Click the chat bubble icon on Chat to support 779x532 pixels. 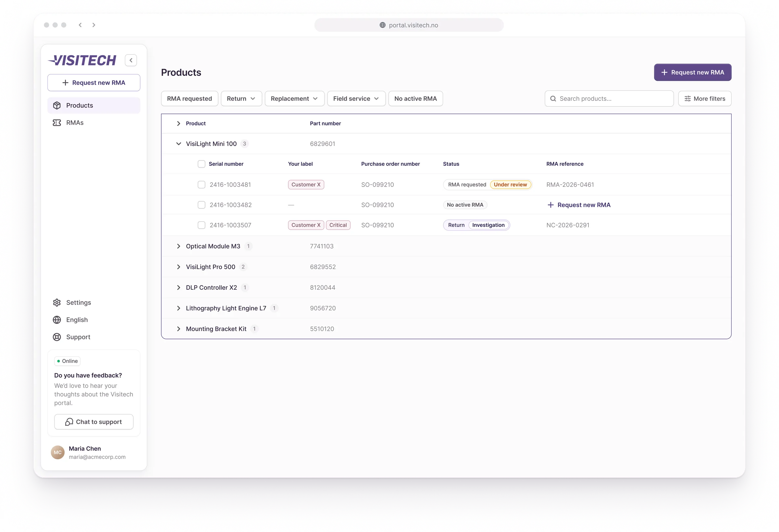(69, 422)
